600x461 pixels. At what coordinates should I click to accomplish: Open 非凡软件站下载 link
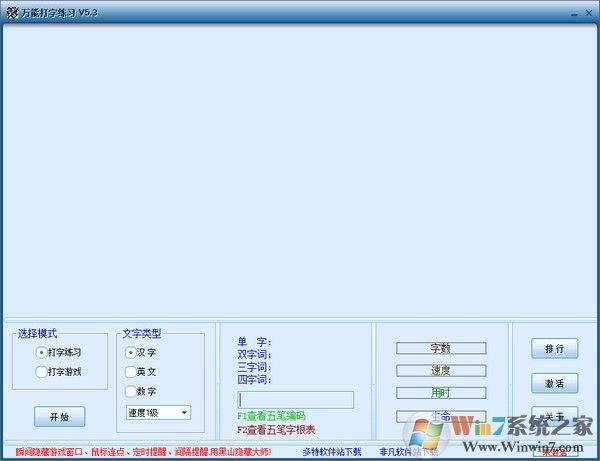(408, 451)
